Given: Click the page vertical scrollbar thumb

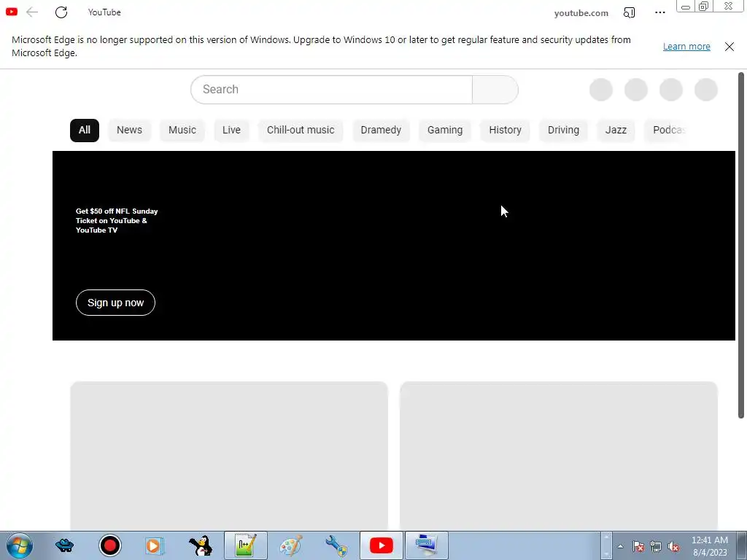Looking at the screenshot, I should tap(741, 245).
